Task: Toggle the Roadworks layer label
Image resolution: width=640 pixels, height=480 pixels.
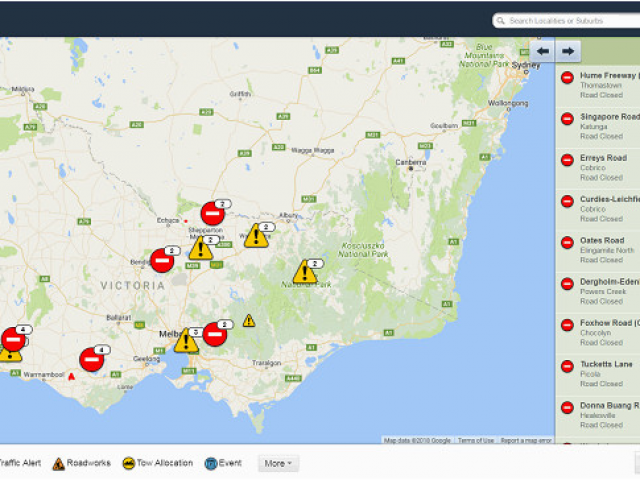Action: click(x=89, y=463)
